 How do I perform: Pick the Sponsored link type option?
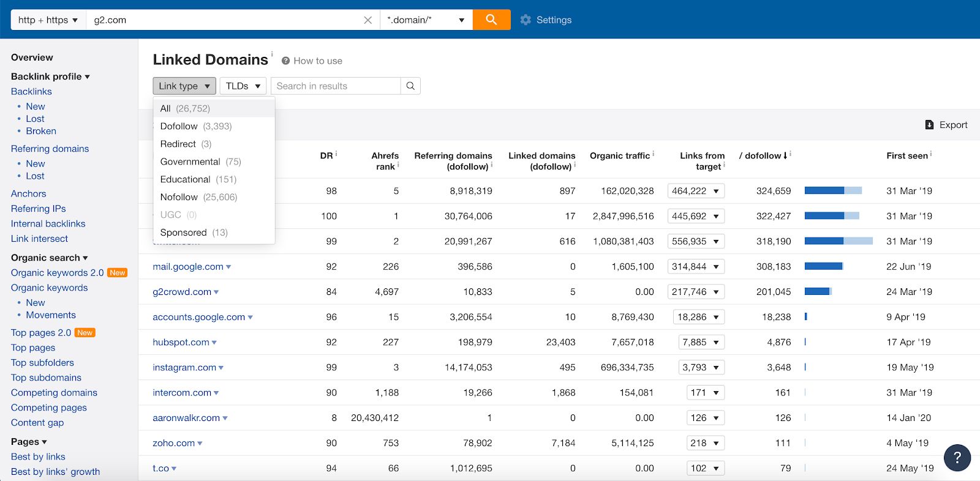click(184, 233)
